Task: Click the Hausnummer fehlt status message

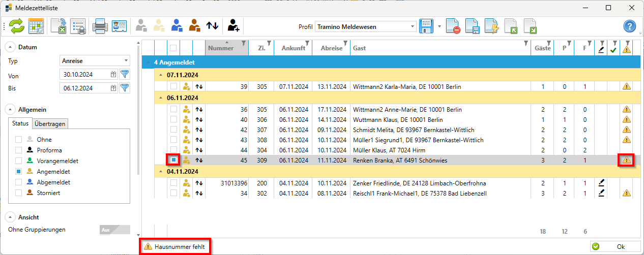Action: (x=175, y=246)
